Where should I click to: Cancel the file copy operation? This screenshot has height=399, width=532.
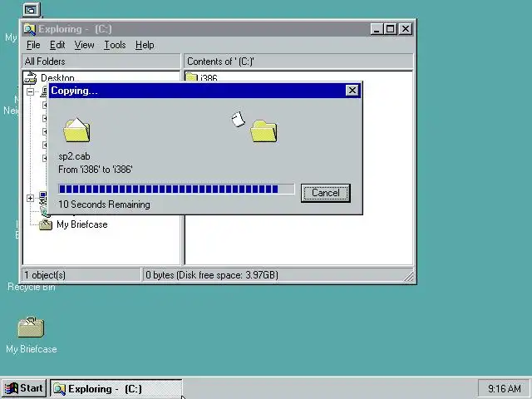tap(325, 193)
